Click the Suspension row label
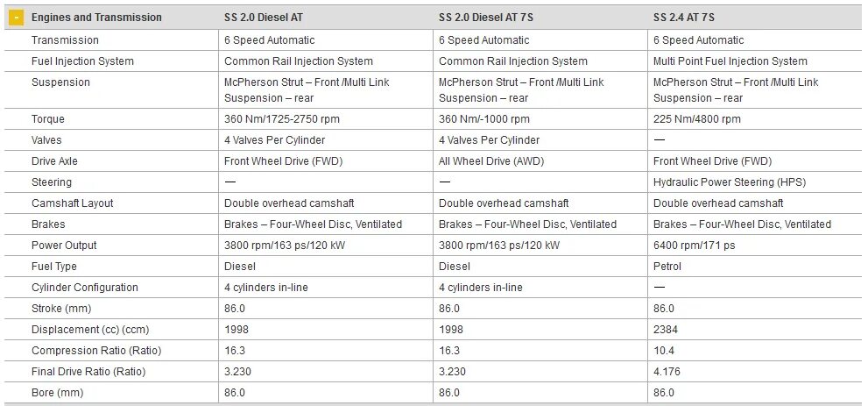Screen dimensions: 868x406 tap(60, 82)
